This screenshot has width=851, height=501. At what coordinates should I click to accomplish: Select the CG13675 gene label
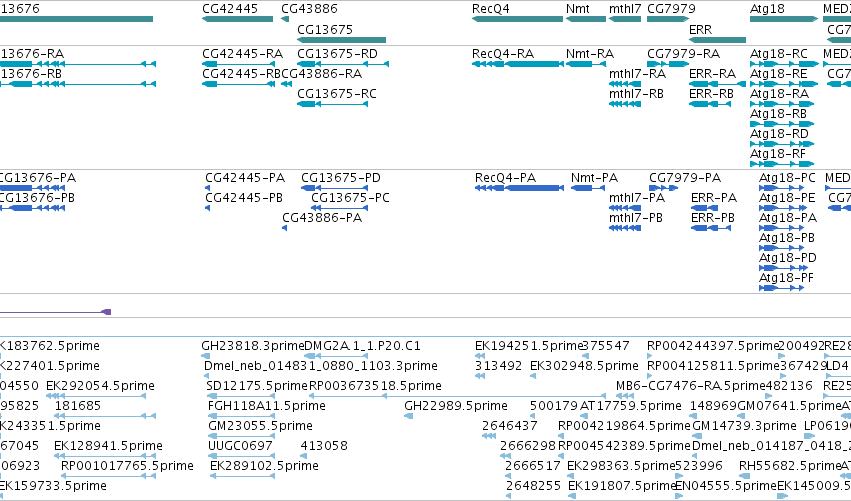[325, 29]
